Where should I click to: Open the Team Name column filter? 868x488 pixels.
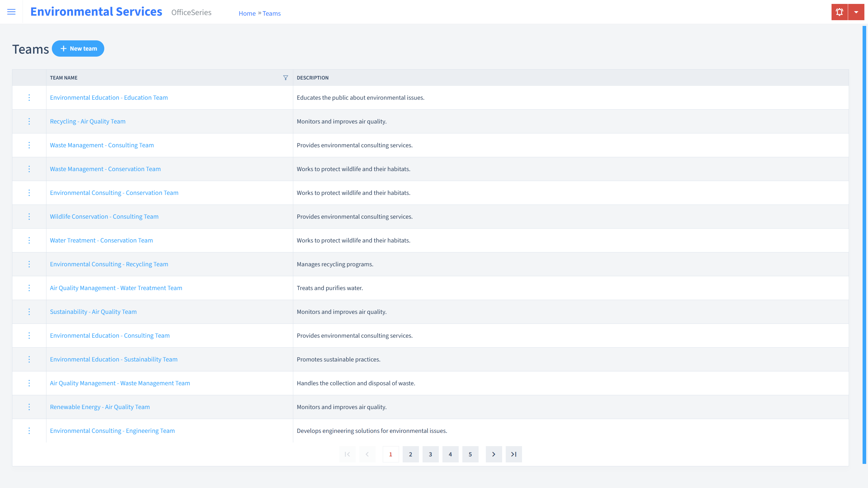point(285,78)
